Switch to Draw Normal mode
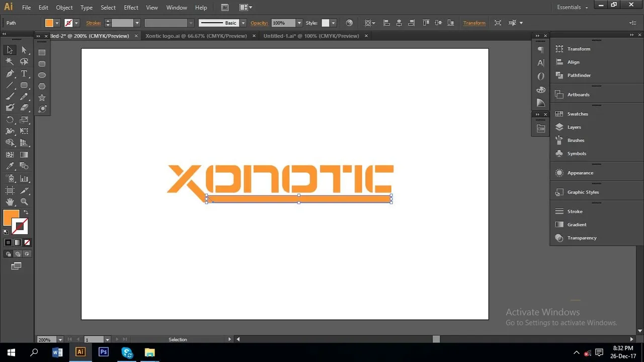This screenshot has width=644, height=362. pyautogui.click(x=8, y=254)
